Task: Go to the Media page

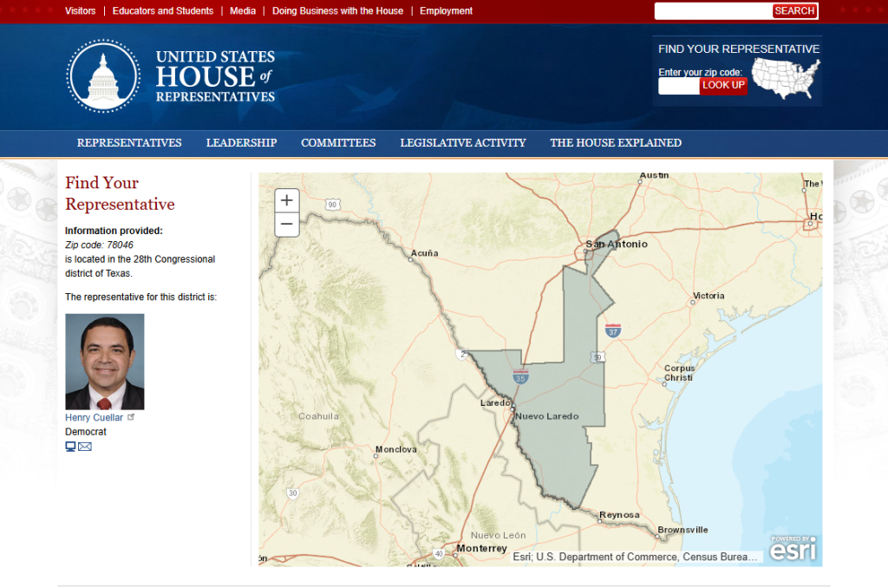Action: click(243, 10)
